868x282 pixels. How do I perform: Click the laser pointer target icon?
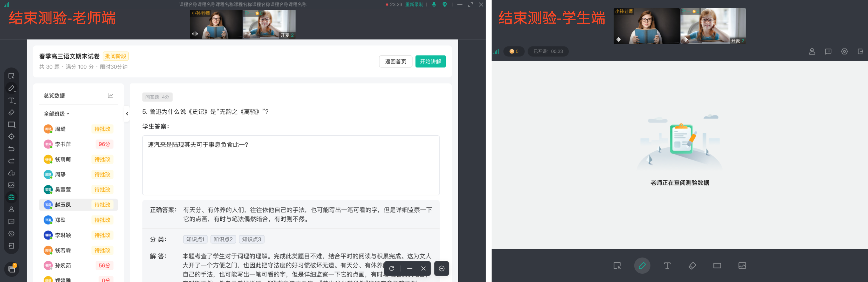coord(11,137)
